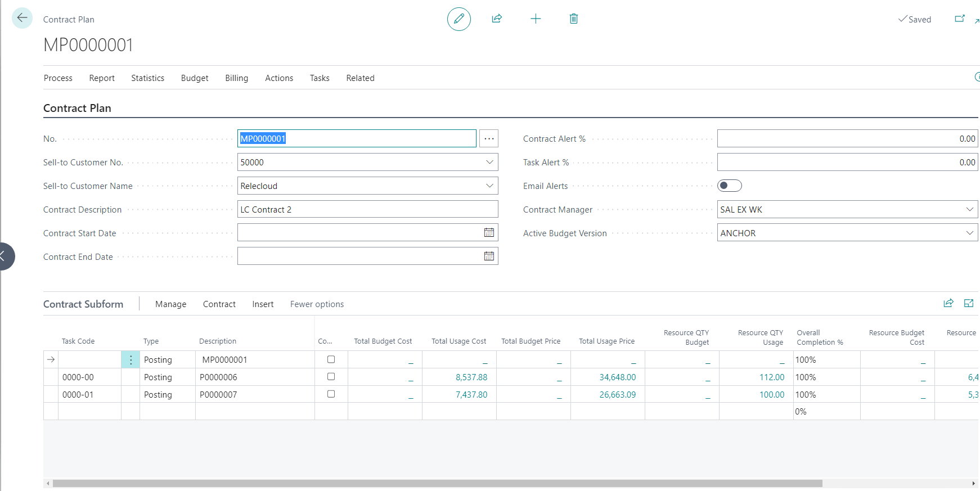Click the back arrow button

(x=22, y=18)
